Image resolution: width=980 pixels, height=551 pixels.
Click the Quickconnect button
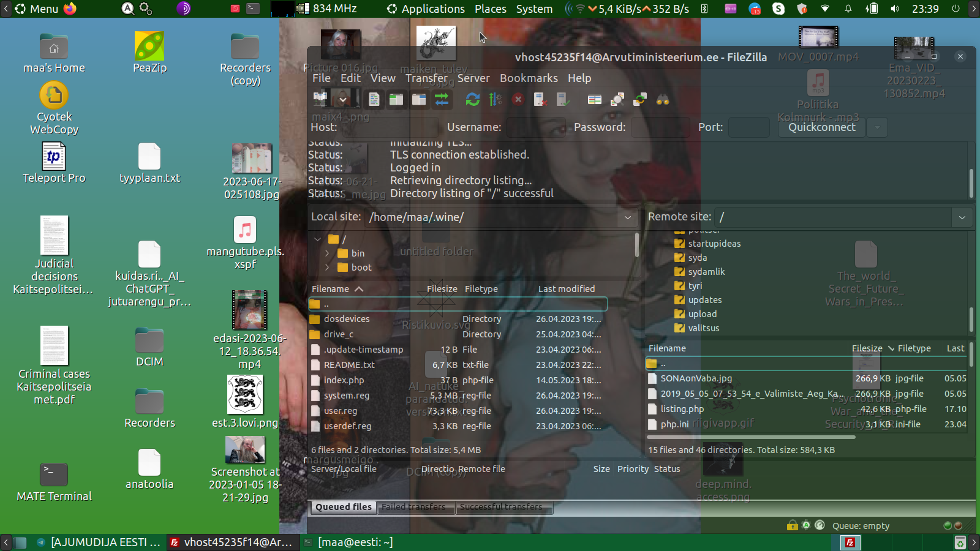coord(821,127)
